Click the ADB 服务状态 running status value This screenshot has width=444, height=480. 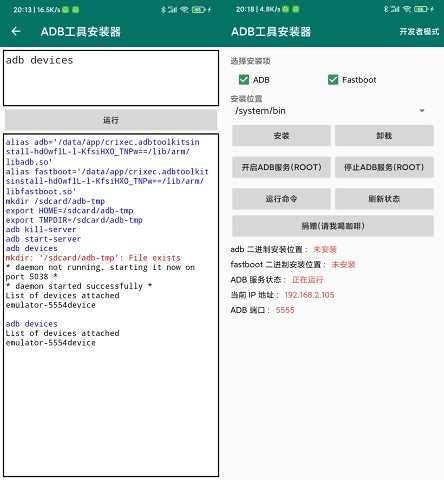pyautogui.click(x=307, y=280)
